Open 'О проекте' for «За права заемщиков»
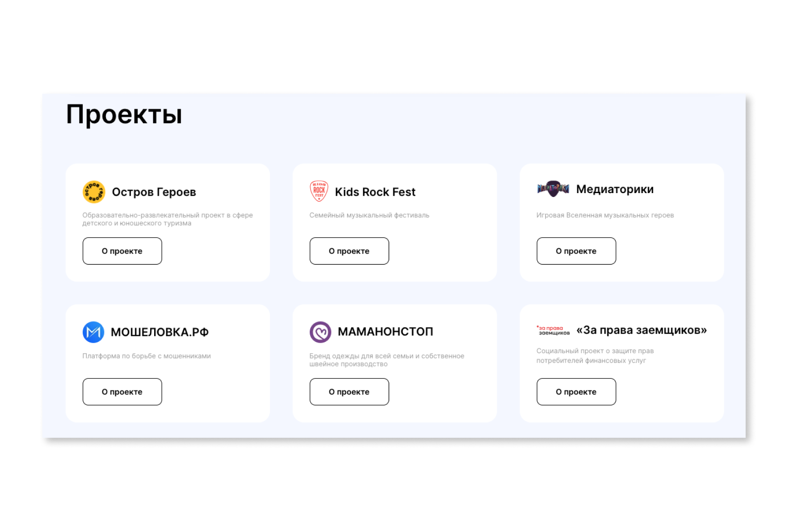 click(x=576, y=392)
